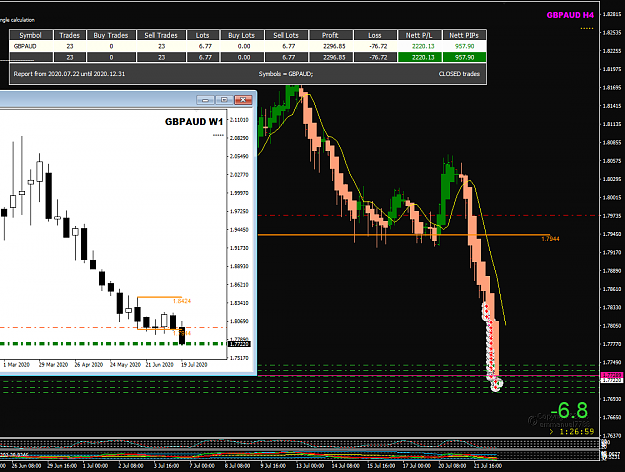Click the Buy Lots column header
625x472 pixels.
(x=242, y=35)
